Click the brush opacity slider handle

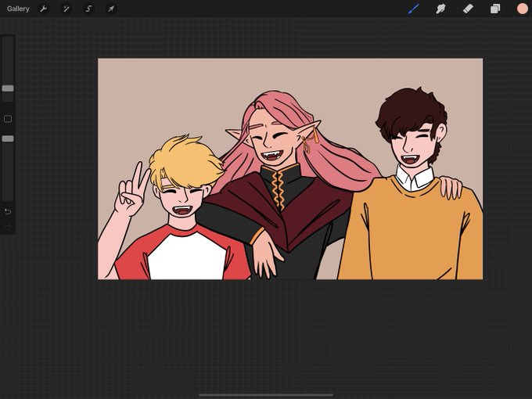[x=8, y=138]
